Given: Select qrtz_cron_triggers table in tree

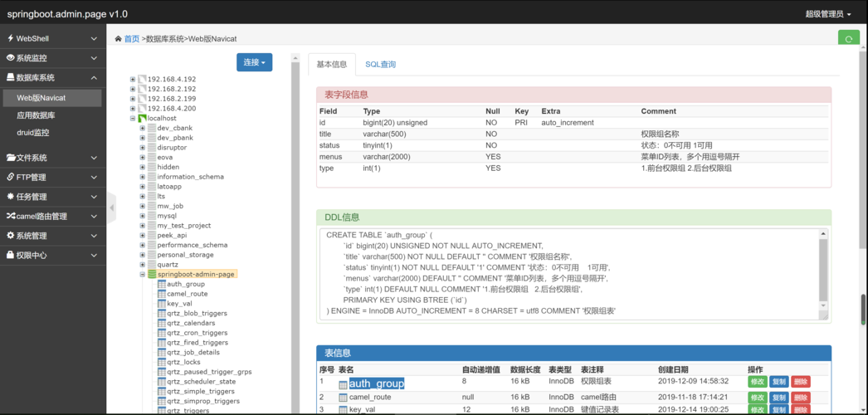Looking at the screenshot, I should (x=197, y=333).
